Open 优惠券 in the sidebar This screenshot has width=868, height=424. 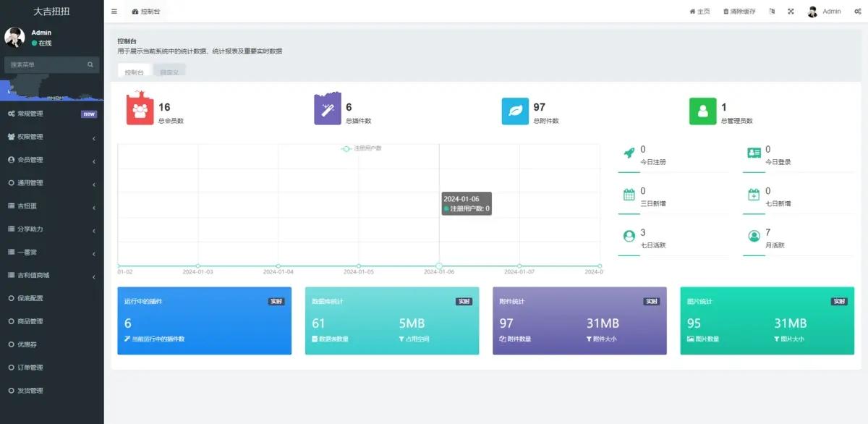[x=52, y=344]
